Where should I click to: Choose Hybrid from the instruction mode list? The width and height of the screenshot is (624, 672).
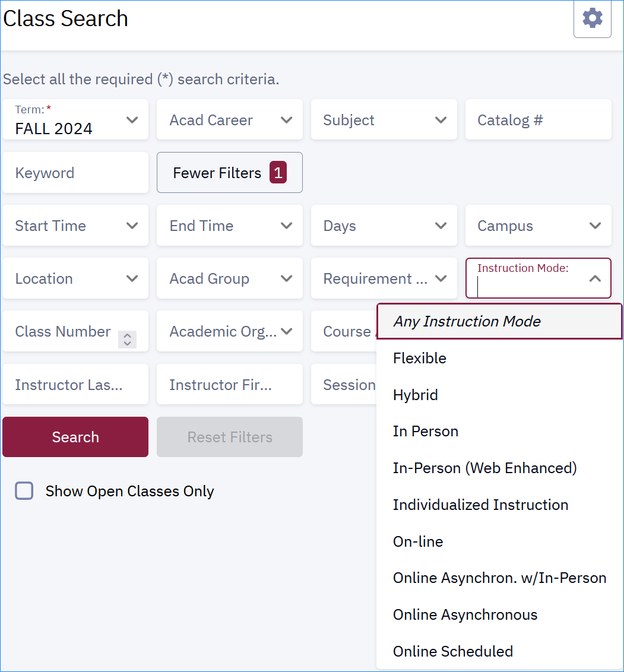pos(415,395)
